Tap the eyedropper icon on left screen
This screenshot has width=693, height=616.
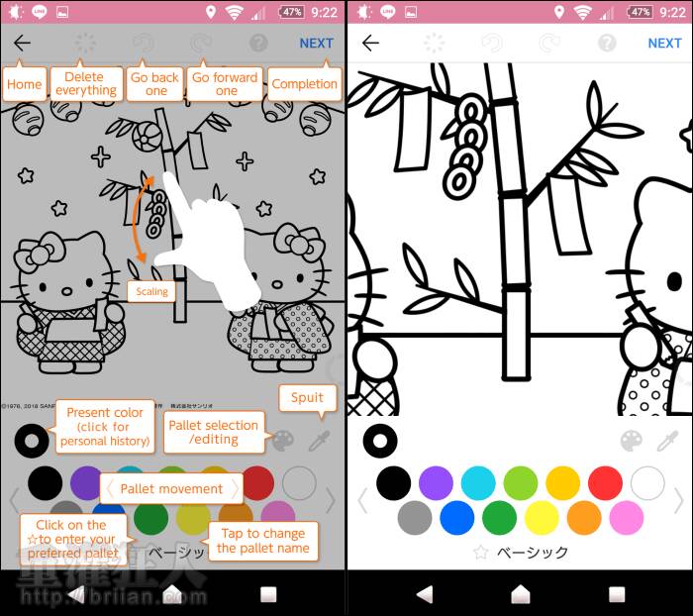tap(319, 441)
